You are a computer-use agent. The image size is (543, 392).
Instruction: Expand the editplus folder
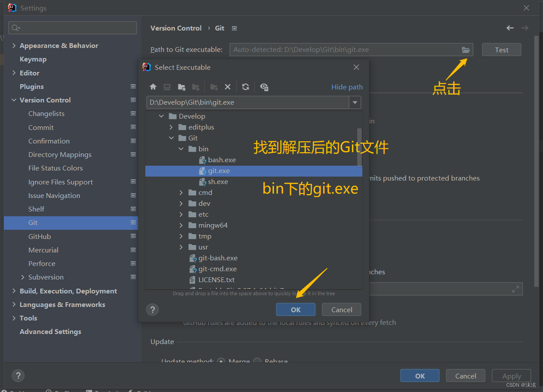(x=171, y=127)
